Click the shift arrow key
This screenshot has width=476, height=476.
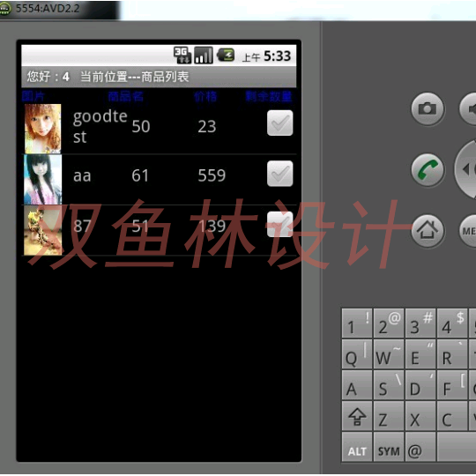(357, 415)
